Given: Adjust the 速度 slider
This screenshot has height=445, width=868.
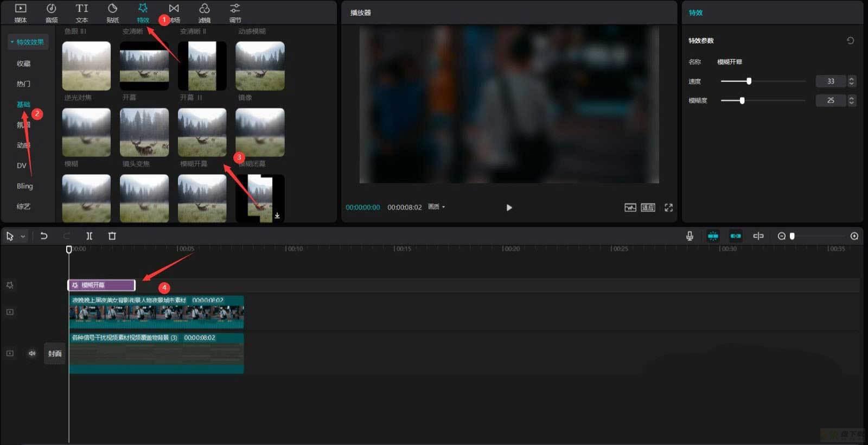Looking at the screenshot, I should click(x=763, y=81).
